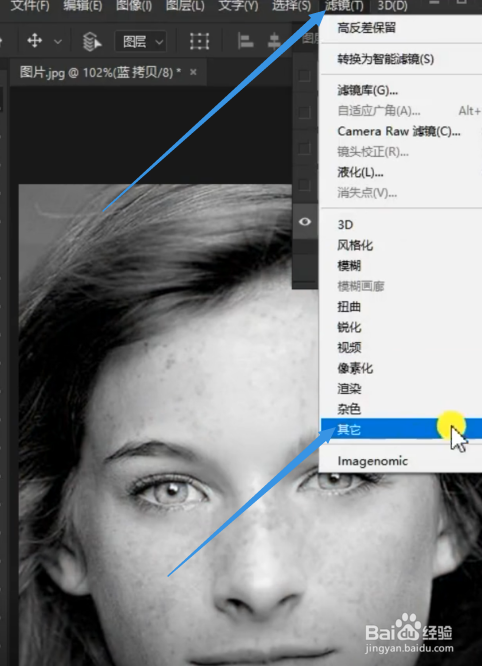The width and height of the screenshot is (482, 666).
Task: Open the 文字(Y) menu
Action: 238,6
